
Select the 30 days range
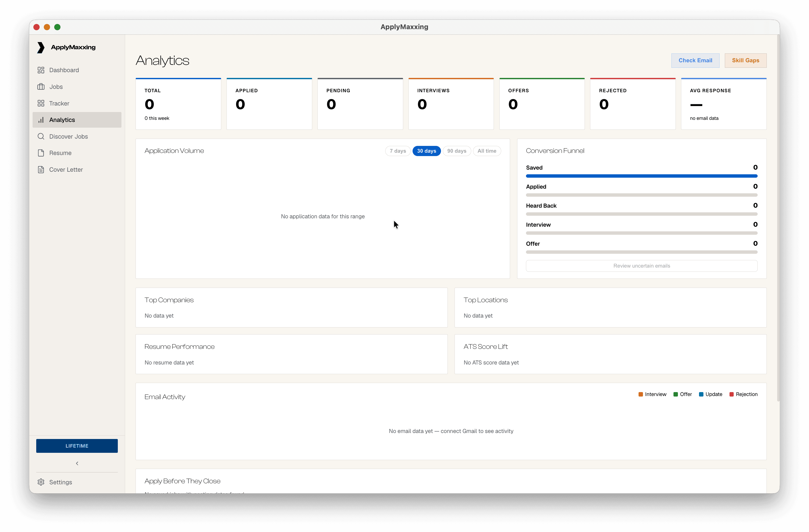(x=427, y=151)
